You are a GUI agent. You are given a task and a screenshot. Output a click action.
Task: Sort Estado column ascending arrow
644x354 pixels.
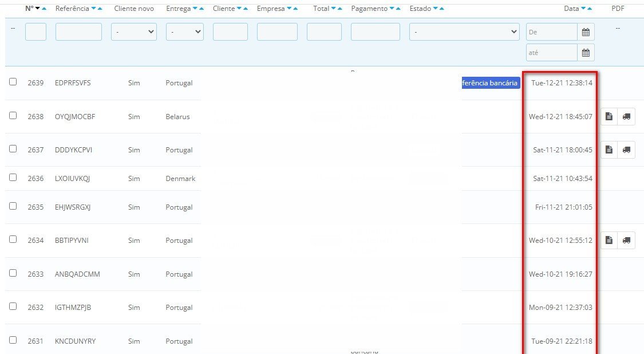(441, 9)
